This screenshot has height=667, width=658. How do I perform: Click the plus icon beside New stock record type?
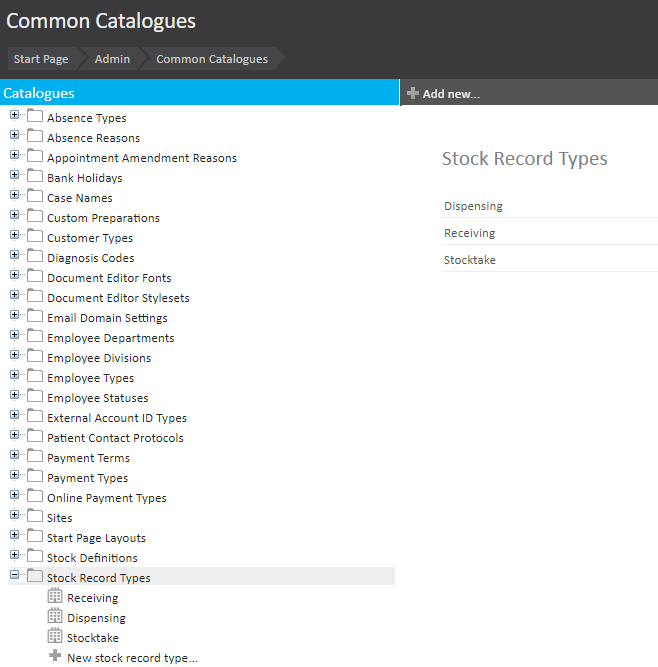55,657
